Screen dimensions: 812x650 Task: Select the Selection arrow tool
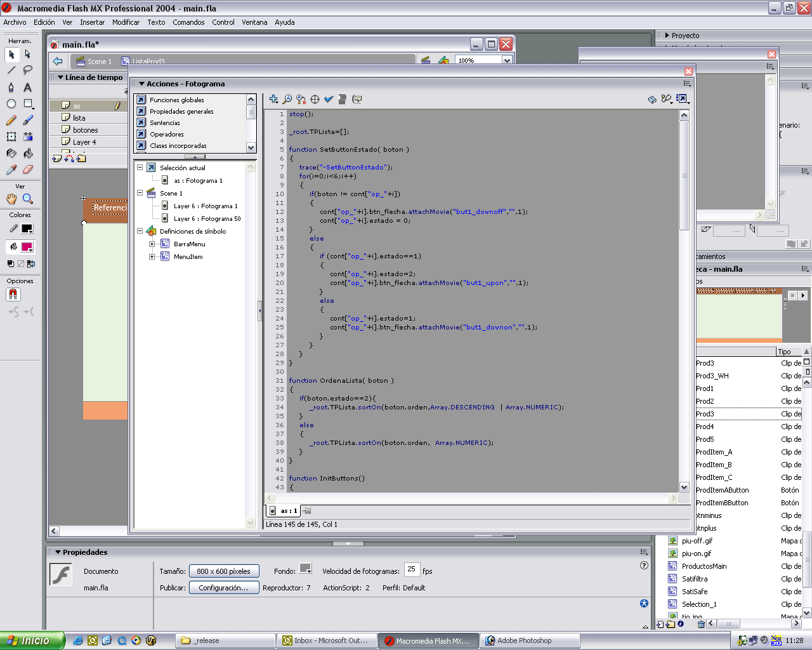point(11,55)
